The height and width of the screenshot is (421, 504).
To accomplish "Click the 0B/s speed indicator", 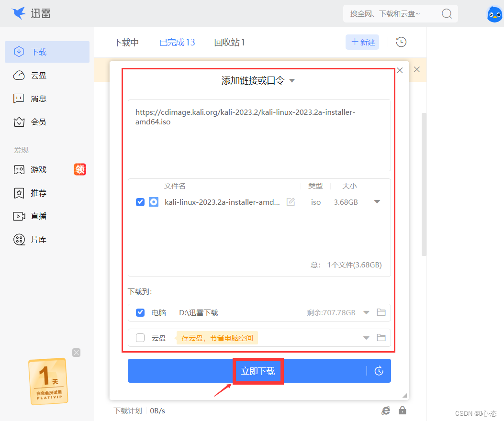I will pyautogui.click(x=157, y=411).
